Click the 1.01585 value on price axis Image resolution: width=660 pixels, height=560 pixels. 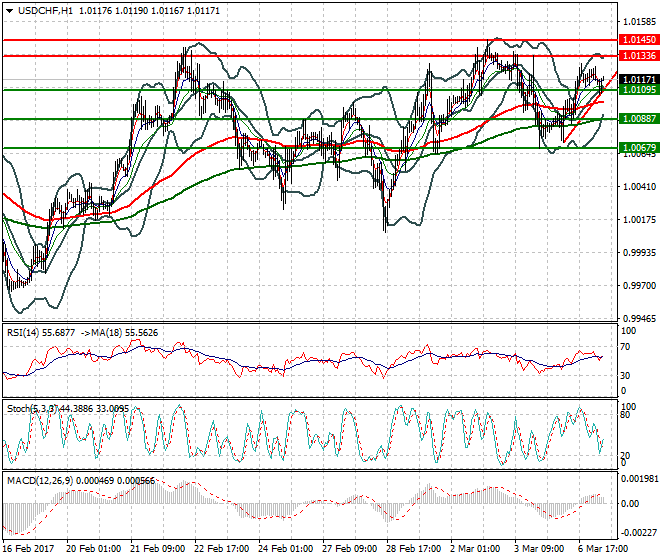tap(638, 20)
